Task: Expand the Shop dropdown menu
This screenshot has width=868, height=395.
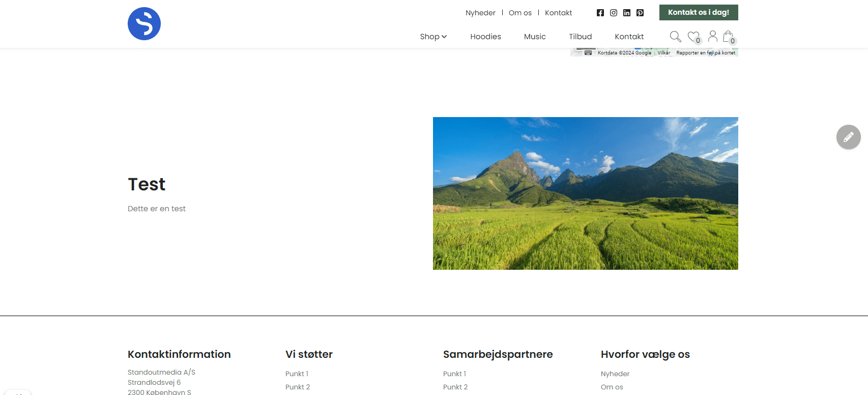Action: pyautogui.click(x=433, y=37)
